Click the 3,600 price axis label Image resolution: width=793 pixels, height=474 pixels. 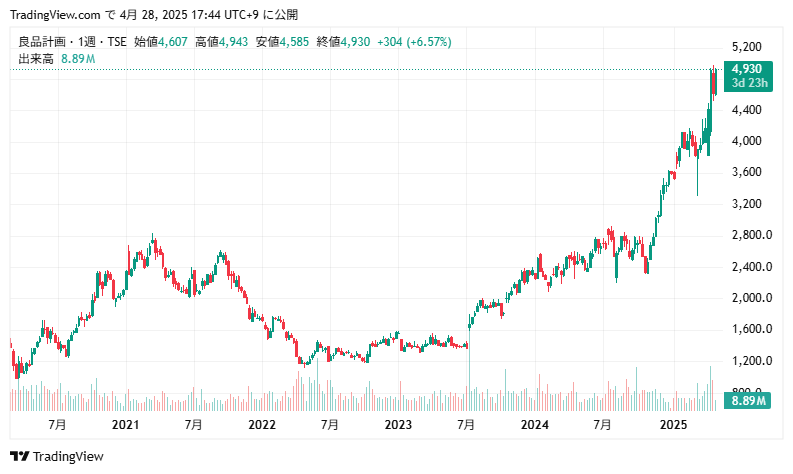(x=746, y=173)
